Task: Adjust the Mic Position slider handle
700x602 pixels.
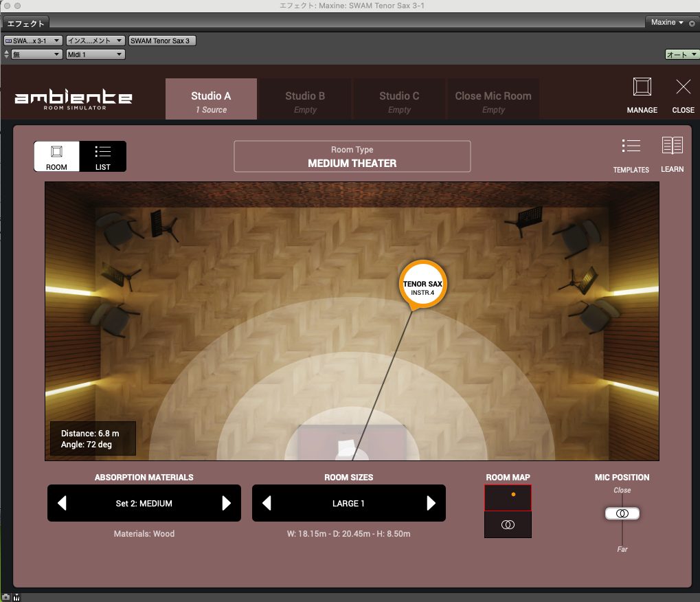Action: [x=622, y=513]
